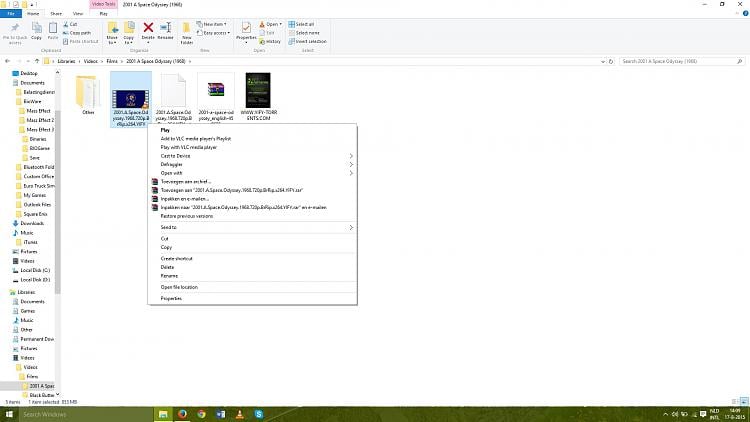Image resolution: width=750 pixels, height=422 pixels.
Task: Open File Explorer taskbar icon
Action: pos(163,414)
